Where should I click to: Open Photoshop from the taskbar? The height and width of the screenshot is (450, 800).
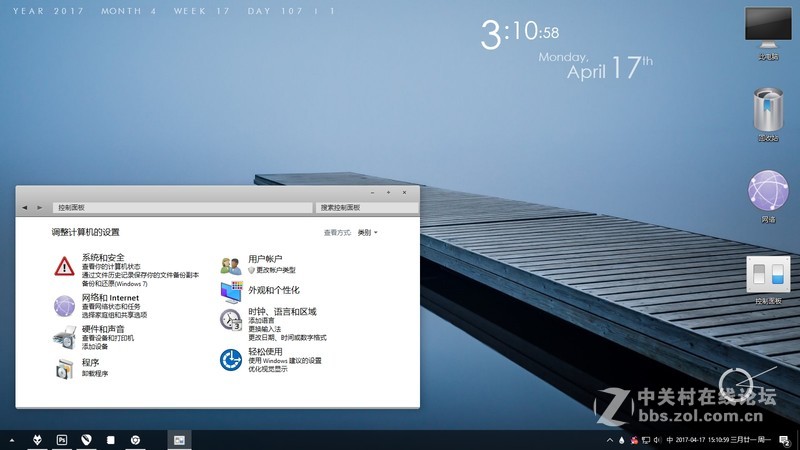coord(62,440)
